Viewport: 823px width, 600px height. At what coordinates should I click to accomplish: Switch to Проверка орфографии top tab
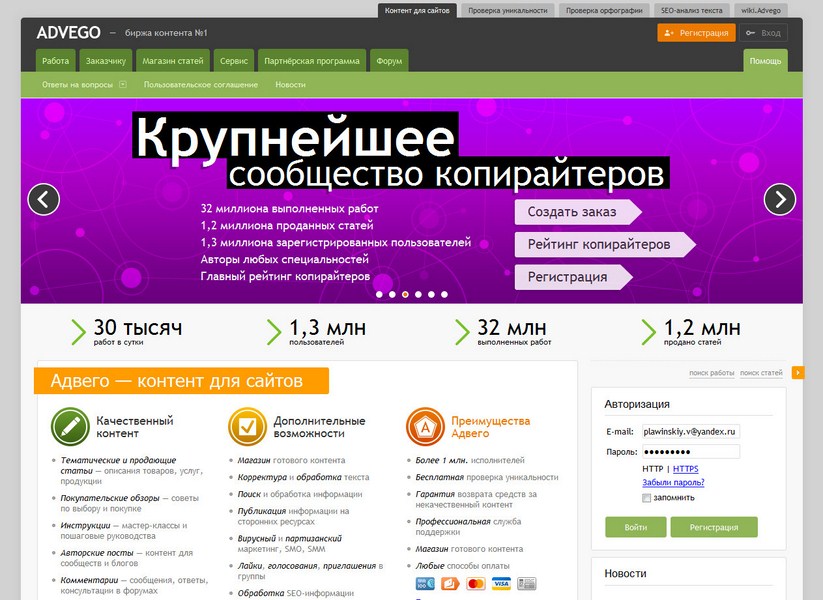[604, 10]
